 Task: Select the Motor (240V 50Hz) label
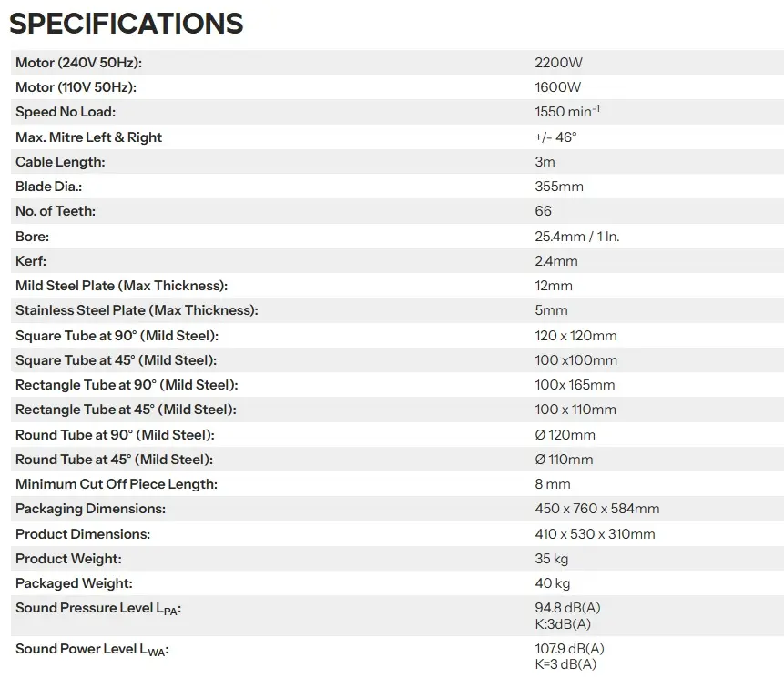click(78, 63)
